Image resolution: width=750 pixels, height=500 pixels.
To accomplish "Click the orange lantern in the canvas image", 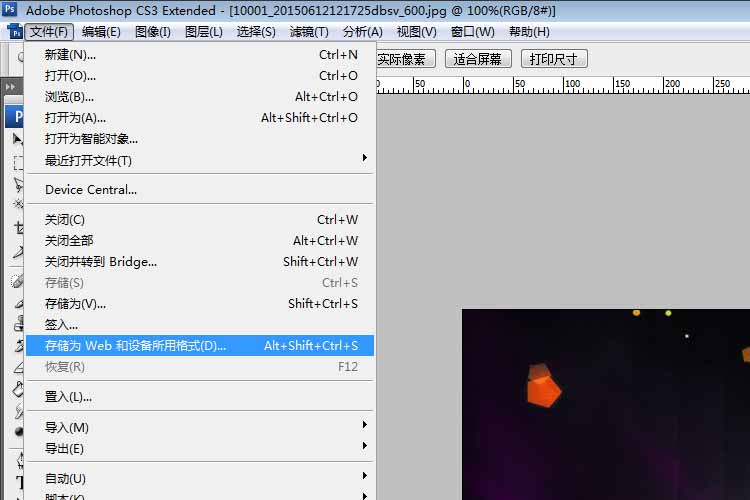I will tap(544, 387).
